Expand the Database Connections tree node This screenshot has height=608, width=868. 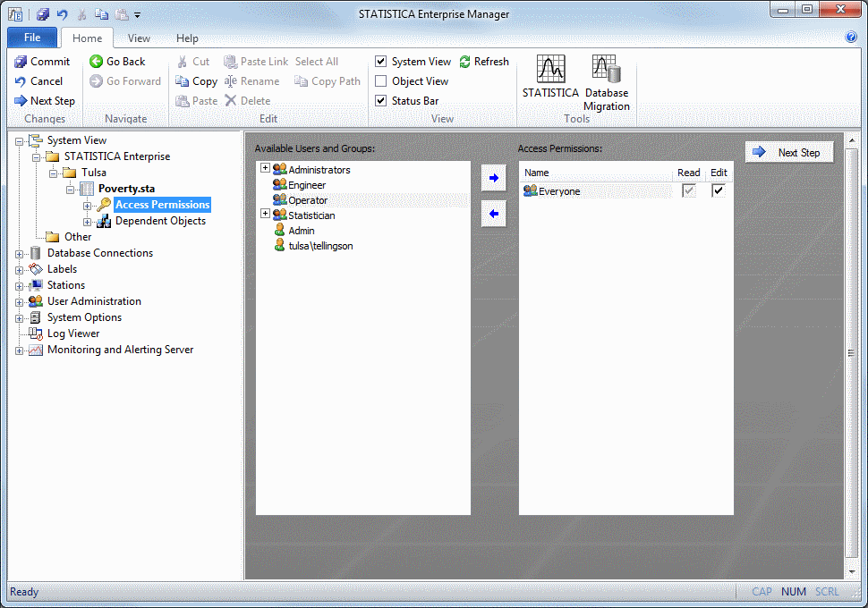tap(20, 254)
